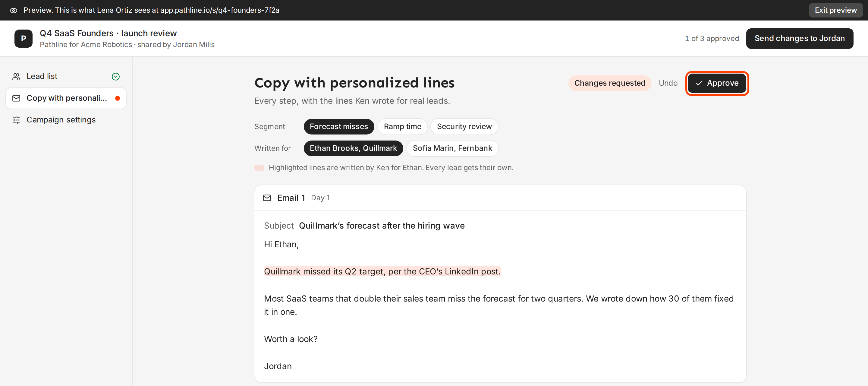The height and width of the screenshot is (386, 868).
Task: Show copy for Sofia Marin, Fernbank
Action: [452, 148]
